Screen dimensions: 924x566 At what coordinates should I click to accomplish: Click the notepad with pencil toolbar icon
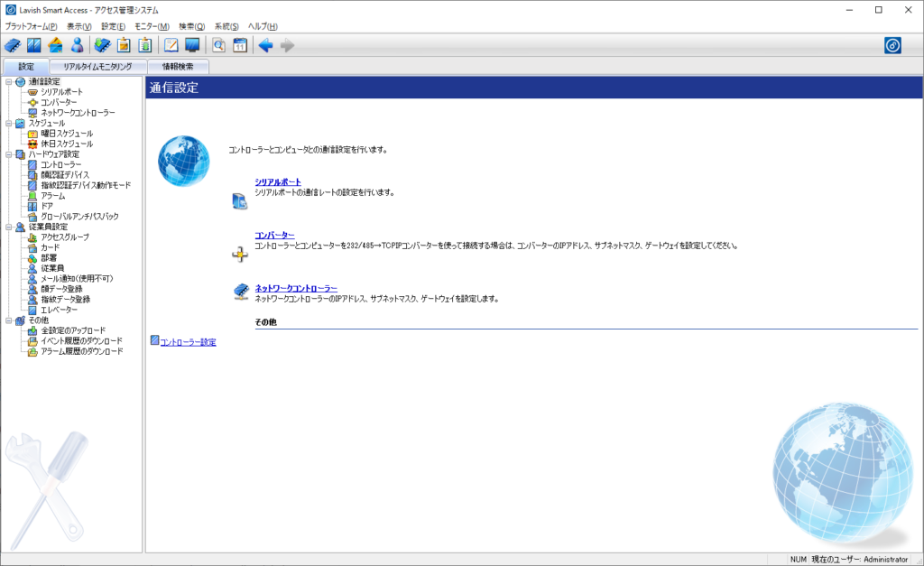[171, 45]
